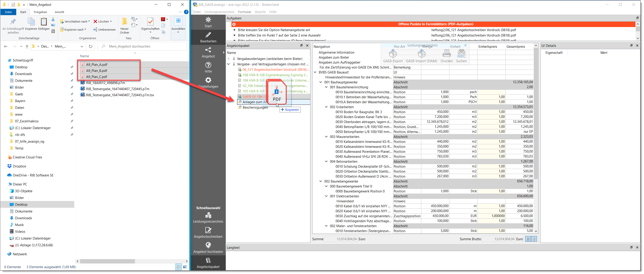Switch to the Freigeben ribbon tab
Image resolution: width=644 pixels, height=274 pixels.
tap(40, 12)
